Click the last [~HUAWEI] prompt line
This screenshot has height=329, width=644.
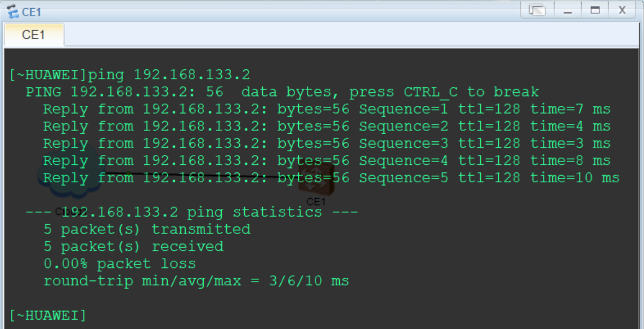coord(48,315)
